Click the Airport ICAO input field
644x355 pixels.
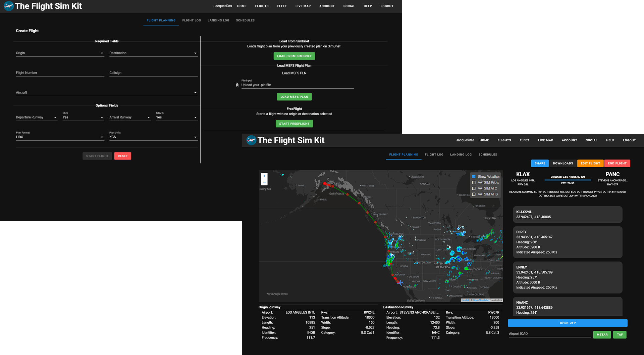point(550,334)
